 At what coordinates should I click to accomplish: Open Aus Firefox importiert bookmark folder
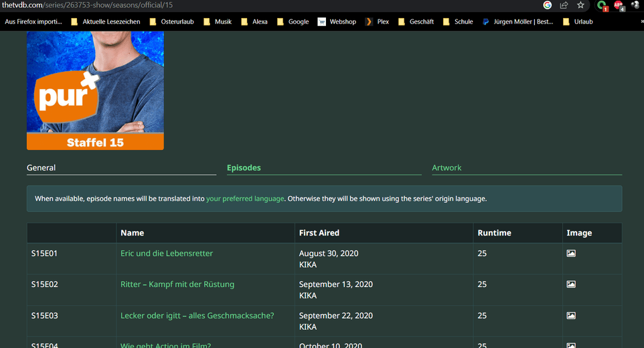[33, 21]
